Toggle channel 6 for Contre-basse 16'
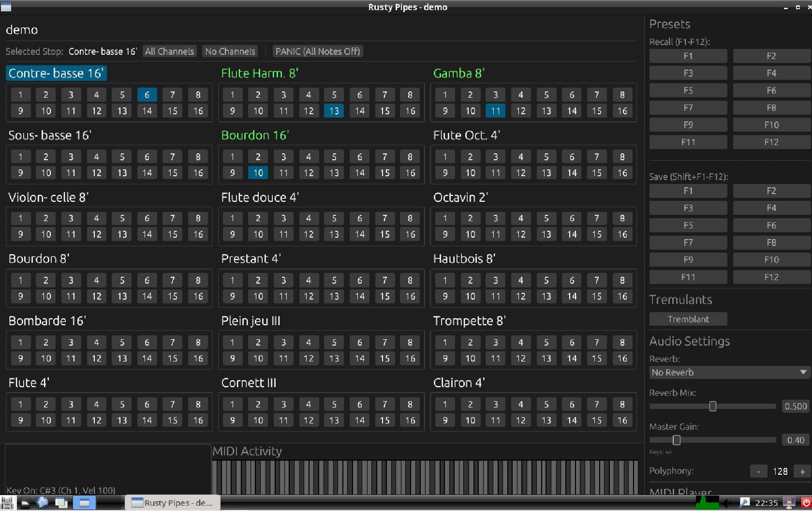The height and width of the screenshot is (511, 812). [147, 95]
